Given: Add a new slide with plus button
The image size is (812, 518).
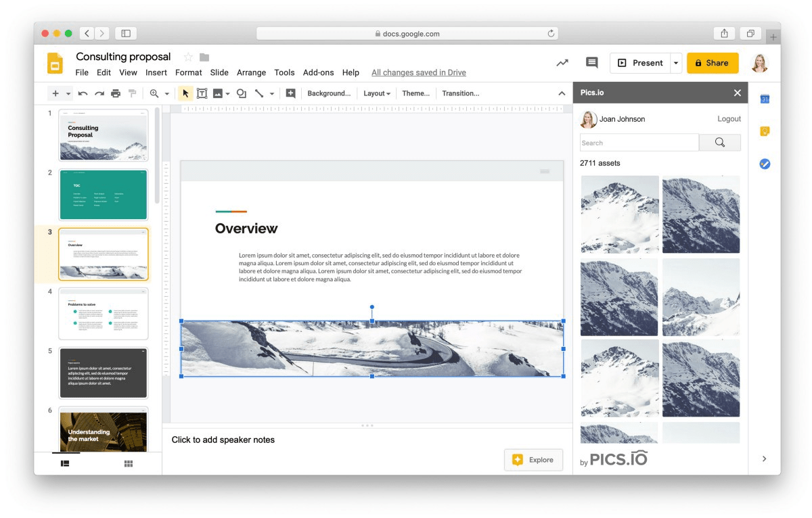Looking at the screenshot, I should [x=55, y=93].
